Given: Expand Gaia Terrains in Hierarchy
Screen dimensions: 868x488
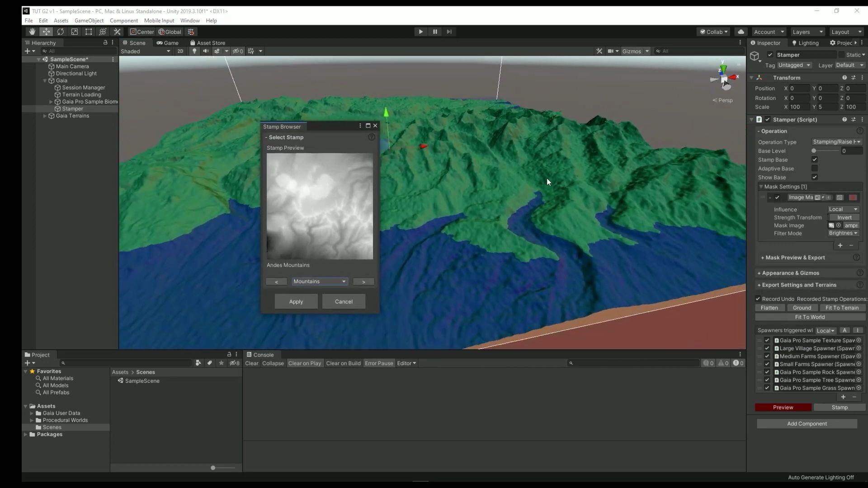Looking at the screenshot, I should point(45,116).
